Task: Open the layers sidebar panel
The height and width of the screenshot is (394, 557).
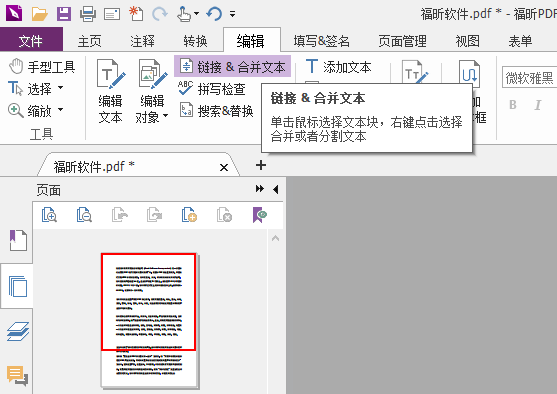Action: click(18, 331)
